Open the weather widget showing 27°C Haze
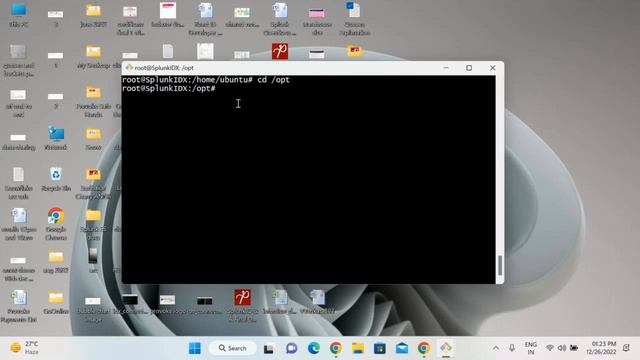 (x=24, y=348)
